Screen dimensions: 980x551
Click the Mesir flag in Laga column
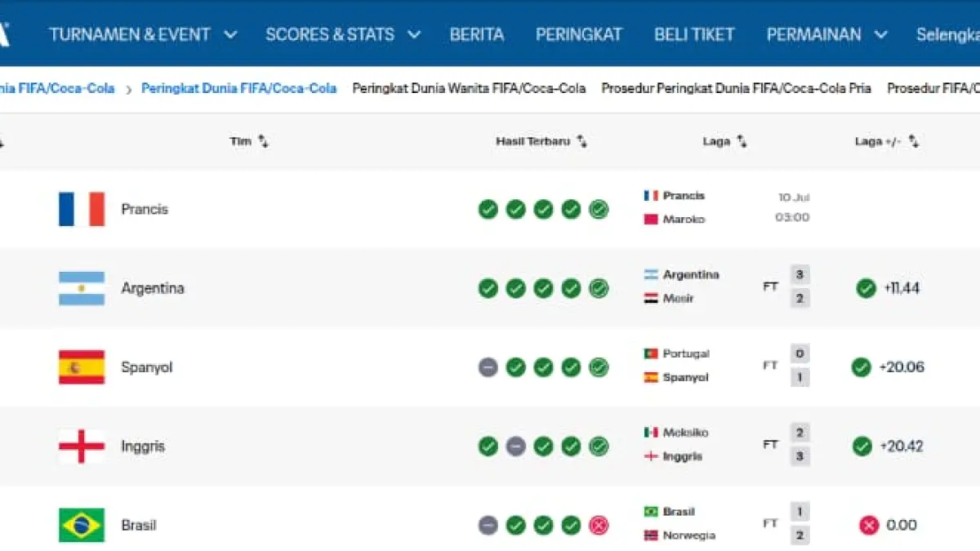click(651, 299)
